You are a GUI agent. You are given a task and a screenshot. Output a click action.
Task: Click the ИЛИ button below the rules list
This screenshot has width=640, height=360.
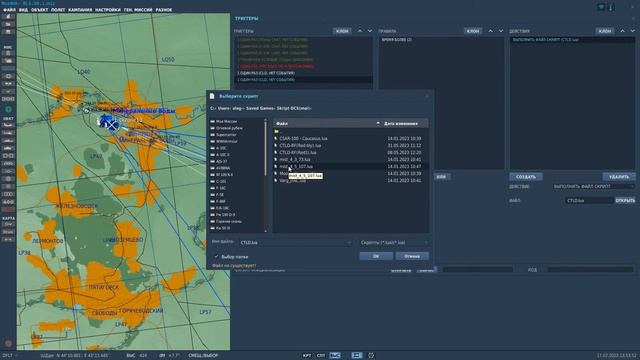point(441,177)
